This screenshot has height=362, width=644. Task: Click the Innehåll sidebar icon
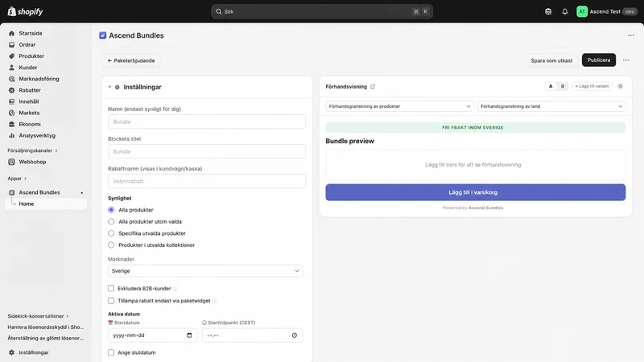[11, 101]
